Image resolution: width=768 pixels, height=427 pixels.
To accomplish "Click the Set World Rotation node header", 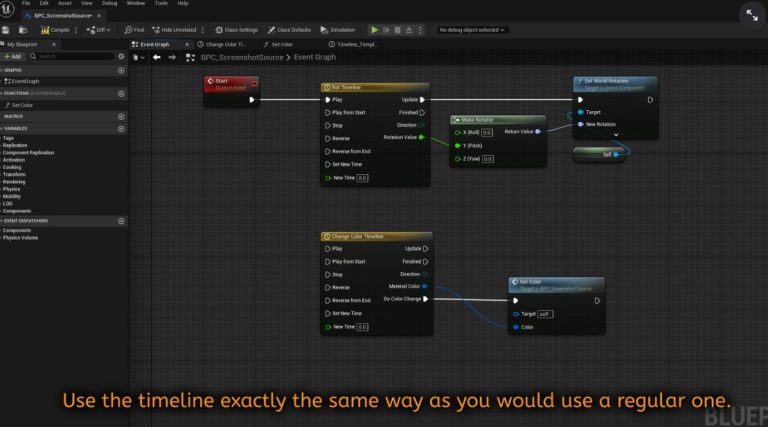I will [615, 84].
